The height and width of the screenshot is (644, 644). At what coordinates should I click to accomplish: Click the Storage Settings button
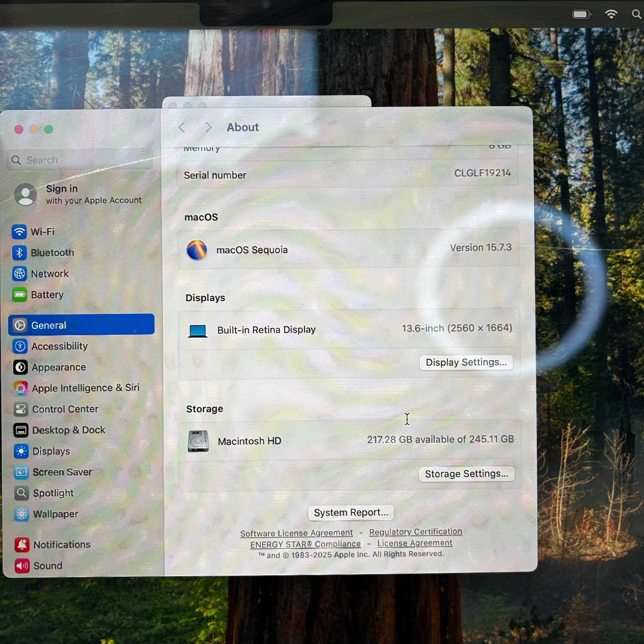point(466,474)
